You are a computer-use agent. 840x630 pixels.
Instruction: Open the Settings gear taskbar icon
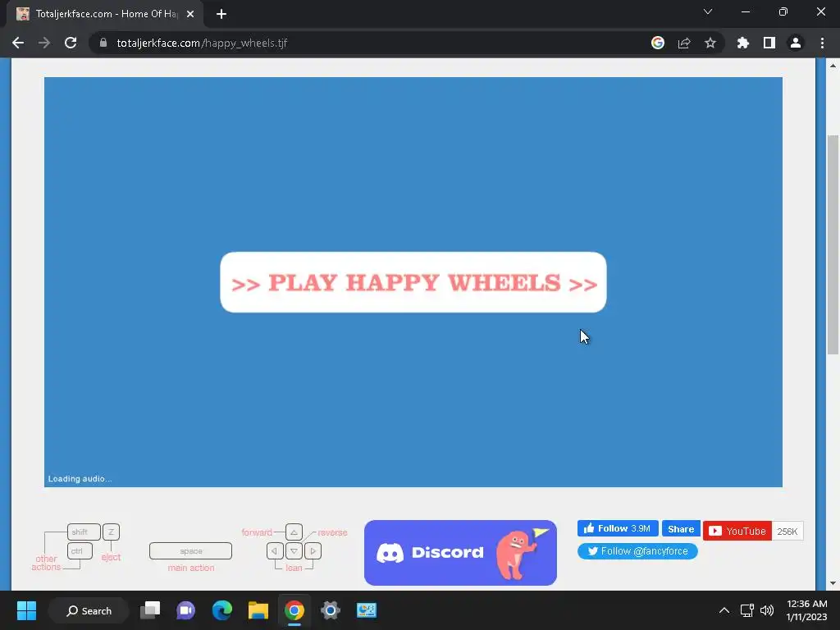(331, 610)
